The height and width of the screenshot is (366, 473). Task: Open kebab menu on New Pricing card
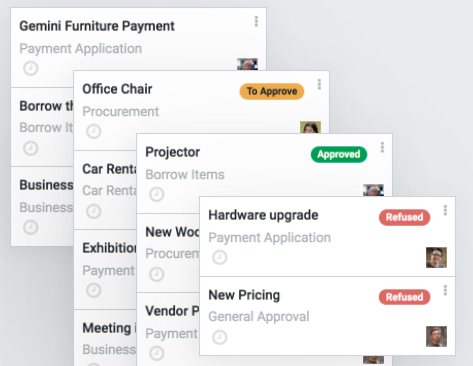click(445, 290)
